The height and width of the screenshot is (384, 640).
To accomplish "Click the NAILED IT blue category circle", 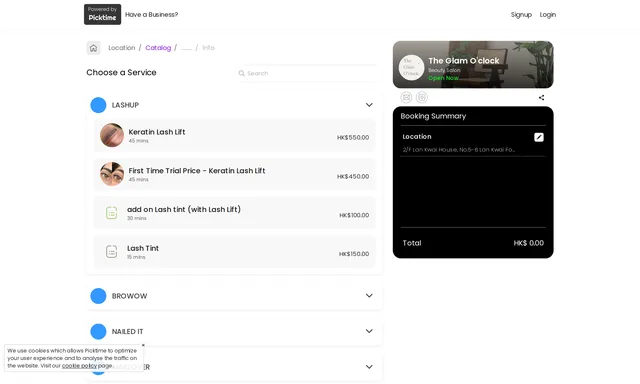I will (98, 331).
